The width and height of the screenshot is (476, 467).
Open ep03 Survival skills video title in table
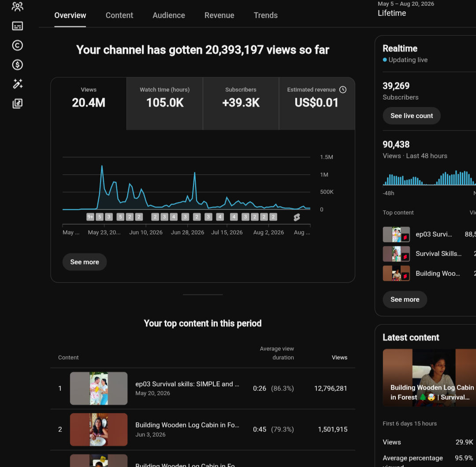(187, 384)
